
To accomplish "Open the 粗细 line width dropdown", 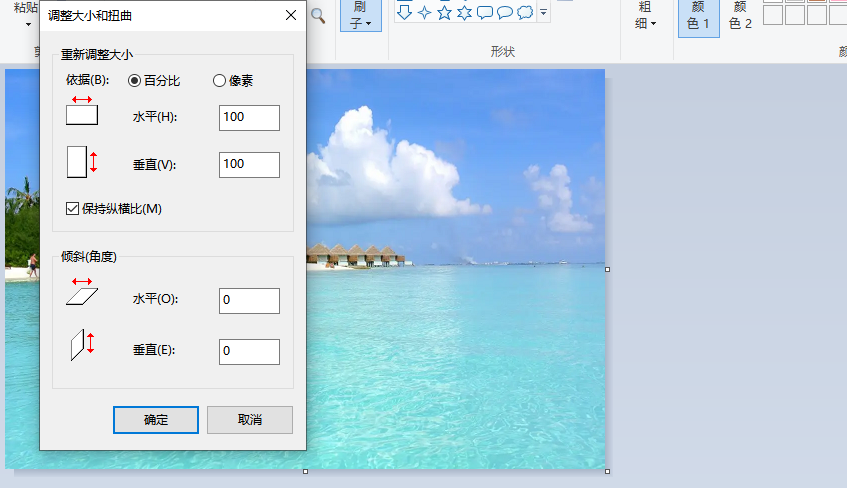I will pos(645,15).
